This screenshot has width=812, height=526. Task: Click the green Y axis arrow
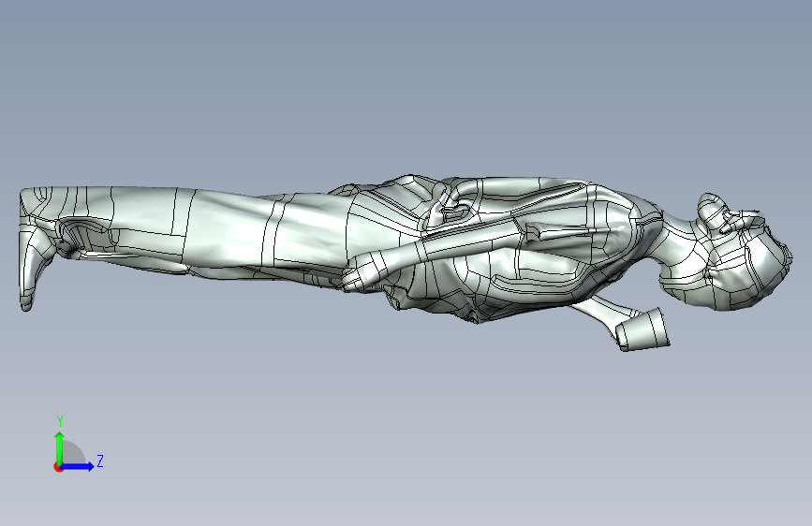click(x=60, y=449)
